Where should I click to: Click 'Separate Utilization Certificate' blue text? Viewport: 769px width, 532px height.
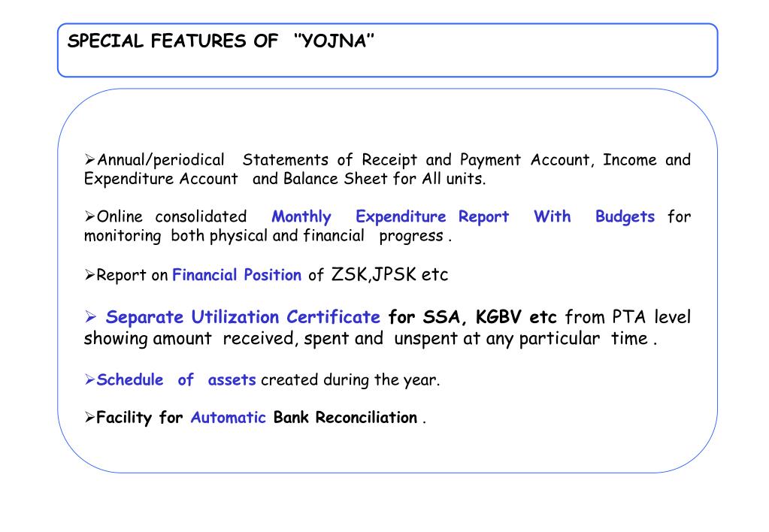[x=243, y=317]
